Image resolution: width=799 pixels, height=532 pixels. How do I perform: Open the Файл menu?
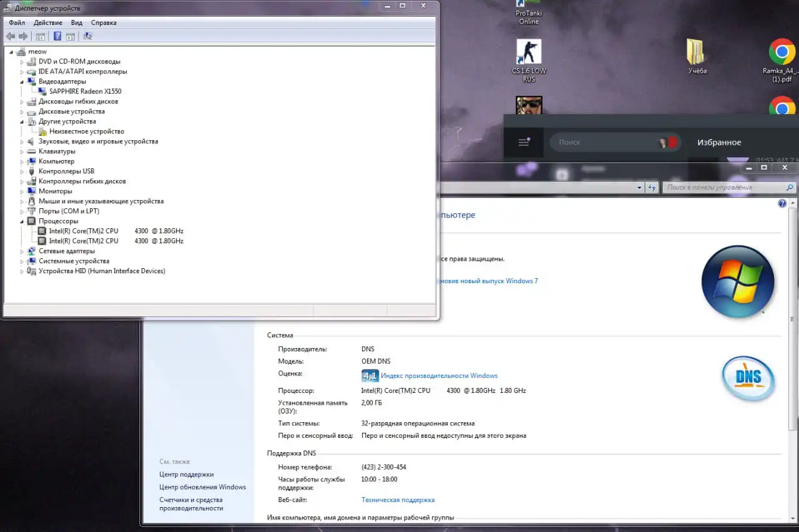17,22
